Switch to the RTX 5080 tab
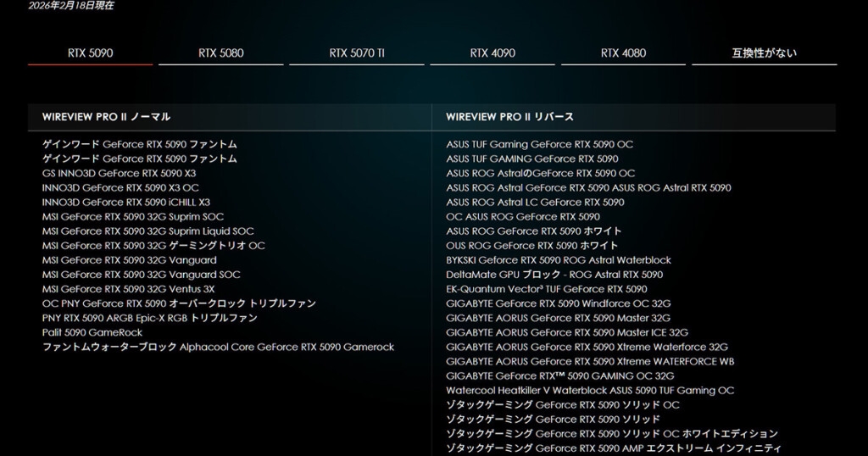 coord(221,53)
